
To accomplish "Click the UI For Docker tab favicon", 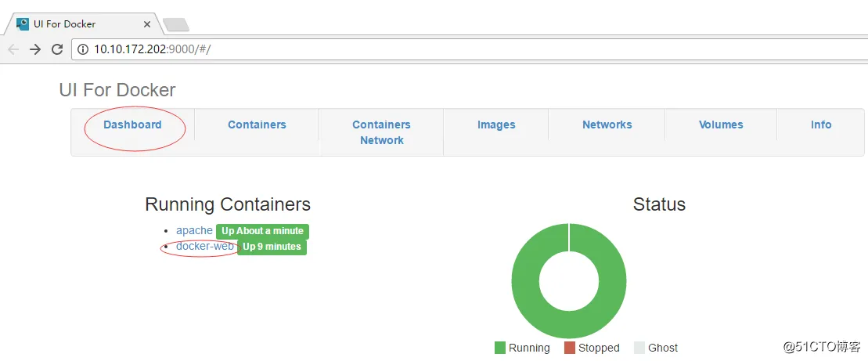I will [x=23, y=23].
